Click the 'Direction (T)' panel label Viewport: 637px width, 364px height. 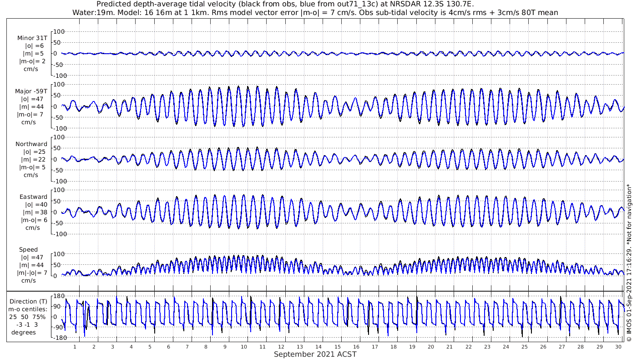click(30, 302)
